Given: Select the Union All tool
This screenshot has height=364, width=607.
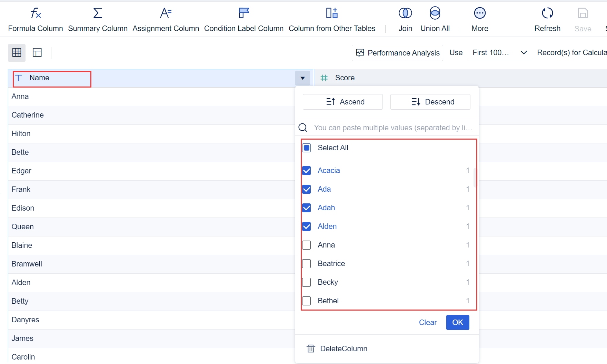Looking at the screenshot, I should 435,19.
